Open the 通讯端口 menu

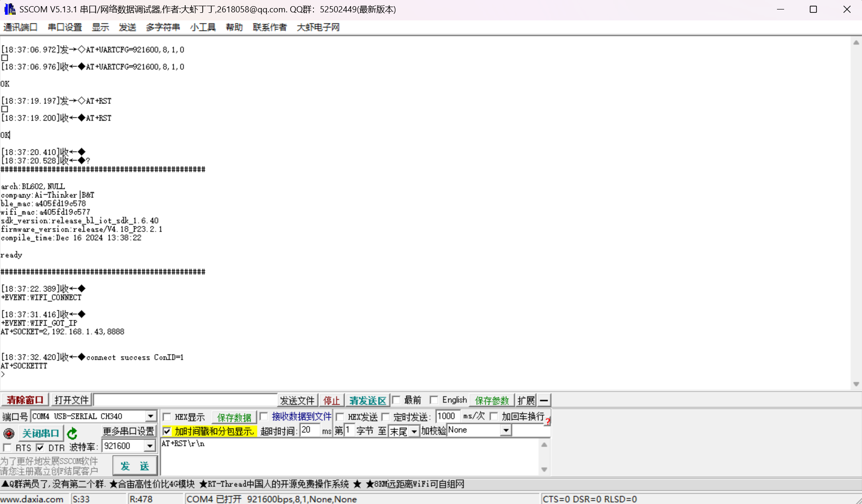20,28
